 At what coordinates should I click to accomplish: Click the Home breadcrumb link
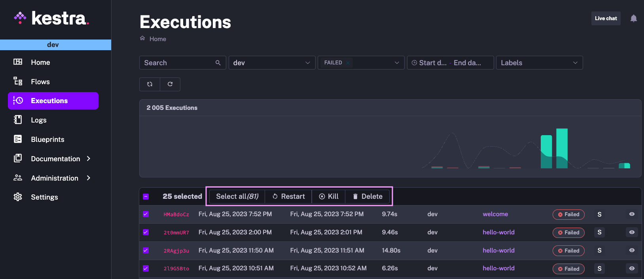point(158,39)
